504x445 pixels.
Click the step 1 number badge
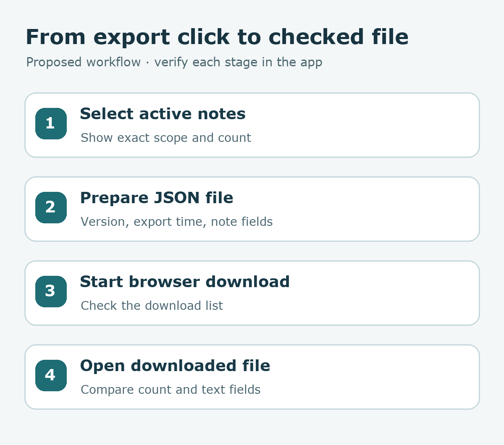(51, 123)
